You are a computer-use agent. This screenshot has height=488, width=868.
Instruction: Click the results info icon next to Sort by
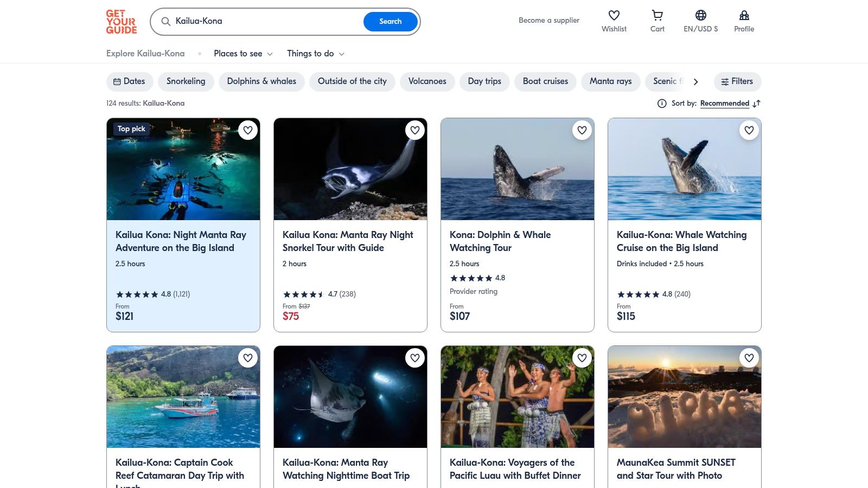point(662,103)
